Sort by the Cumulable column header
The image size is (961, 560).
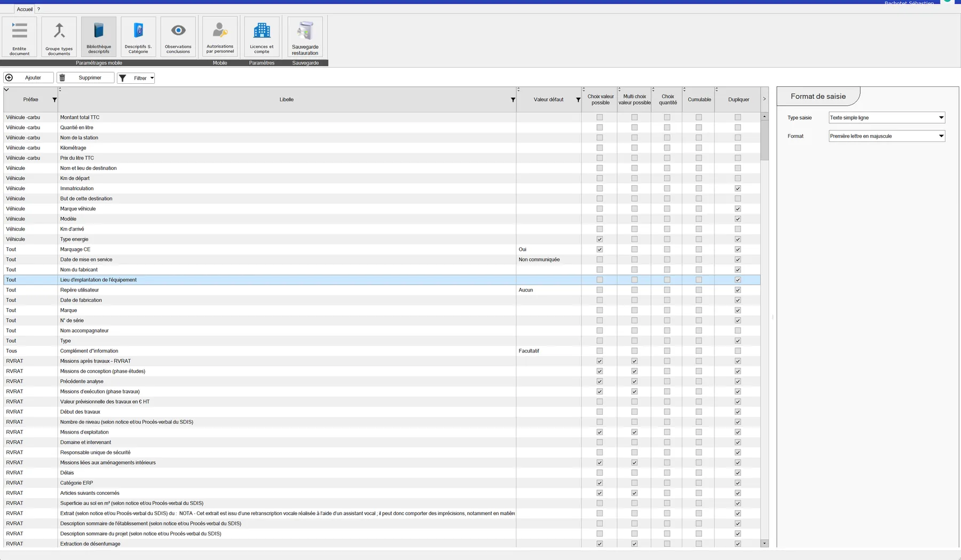699,100
